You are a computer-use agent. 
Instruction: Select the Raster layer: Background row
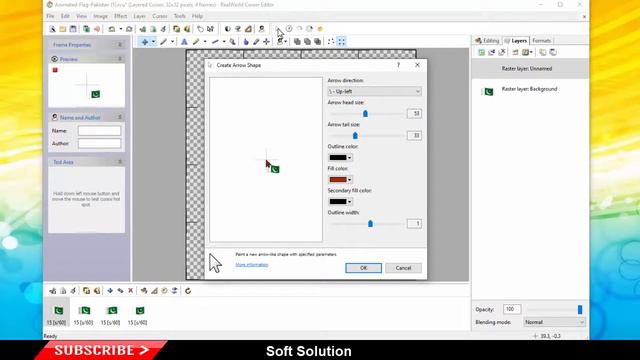530,90
